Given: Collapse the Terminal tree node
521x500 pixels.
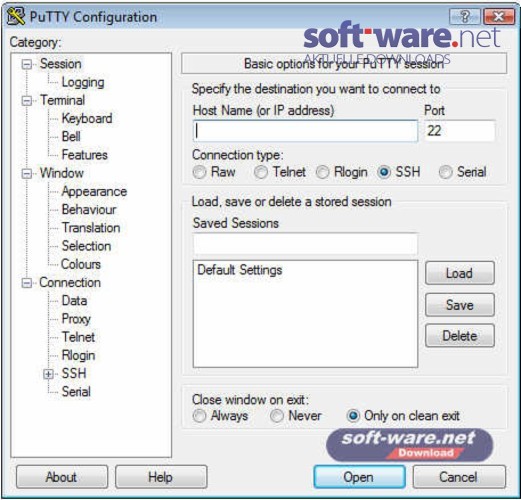Looking at the screenshot, I should point(27,101).
